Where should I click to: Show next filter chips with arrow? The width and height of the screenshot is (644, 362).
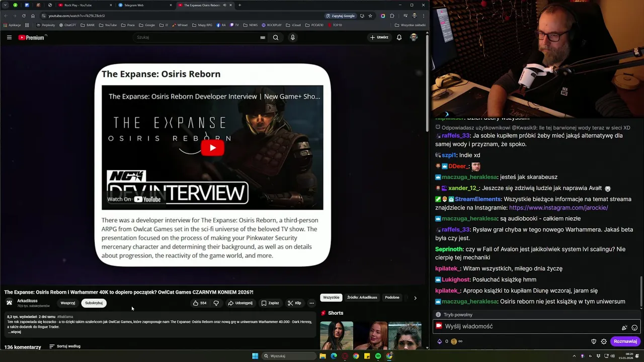tap(415, 298)
